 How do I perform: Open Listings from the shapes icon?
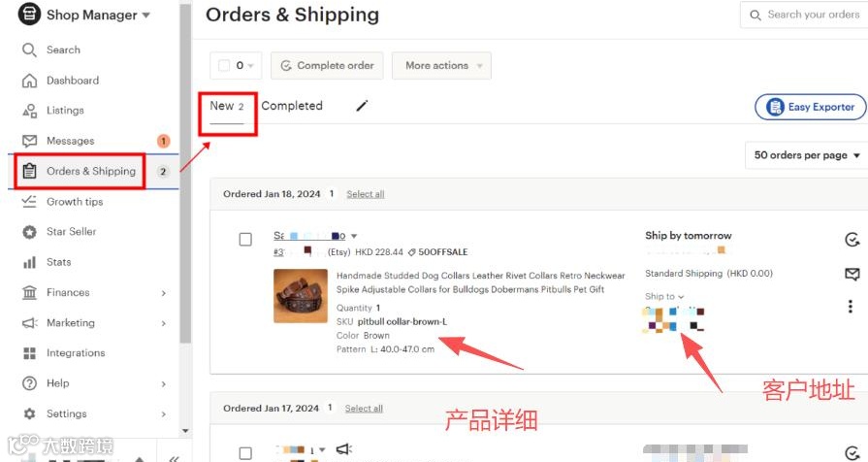[x=29, y=111]
